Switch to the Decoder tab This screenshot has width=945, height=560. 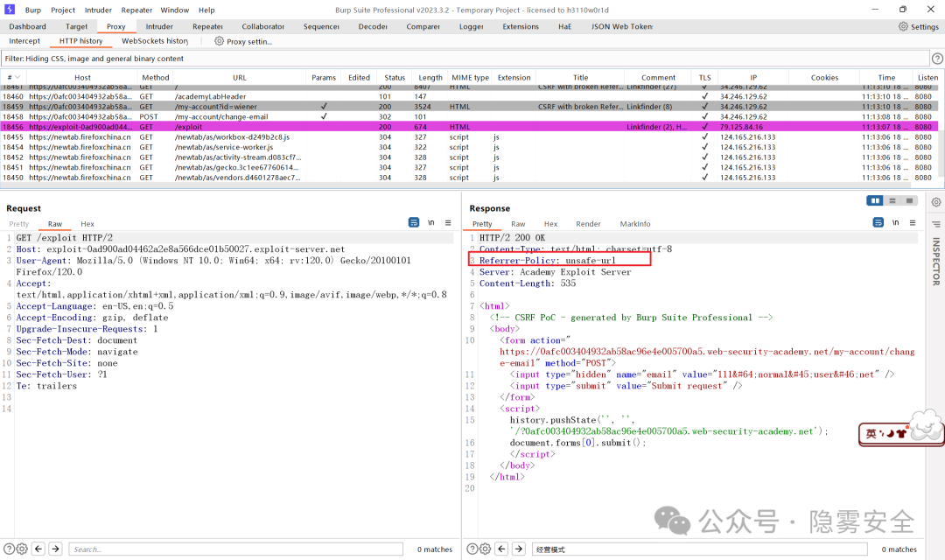tap(373, 26)
